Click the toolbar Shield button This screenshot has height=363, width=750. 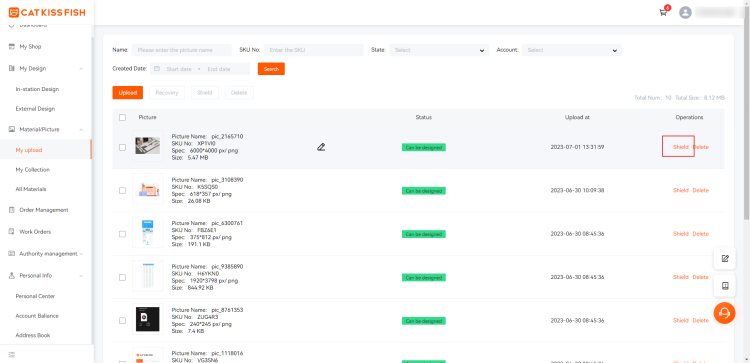pyautogui.click(x=205, y=93)
